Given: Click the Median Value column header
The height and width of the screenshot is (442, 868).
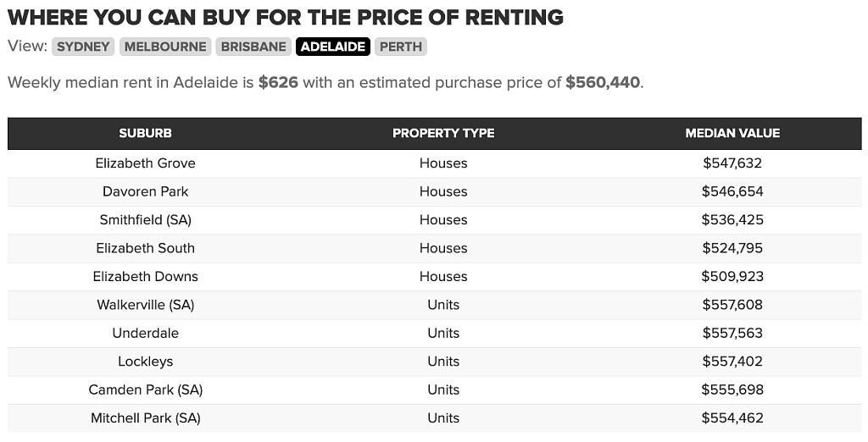Looking at the screenshot, I should coord(732,133).
